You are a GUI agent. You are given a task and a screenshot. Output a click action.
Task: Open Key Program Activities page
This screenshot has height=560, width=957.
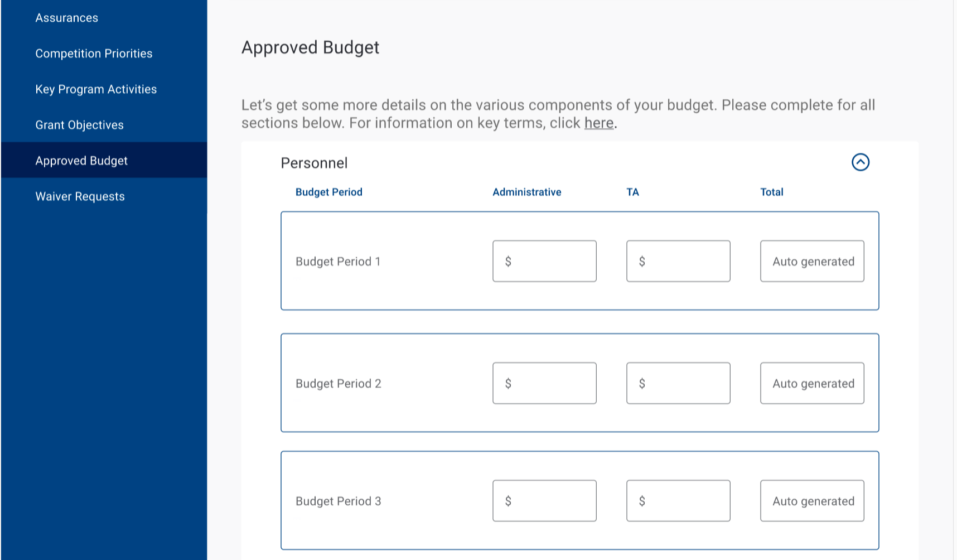pyautogui.click(x=96, y=89)
